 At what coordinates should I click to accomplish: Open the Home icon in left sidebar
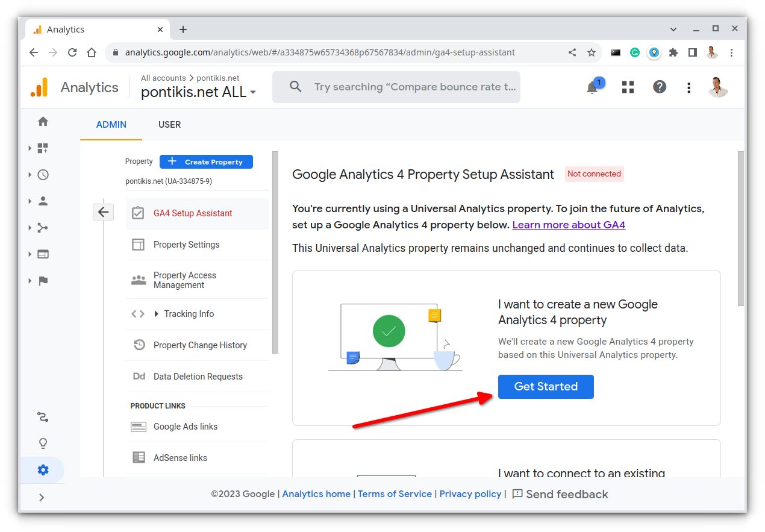point(43,122)
